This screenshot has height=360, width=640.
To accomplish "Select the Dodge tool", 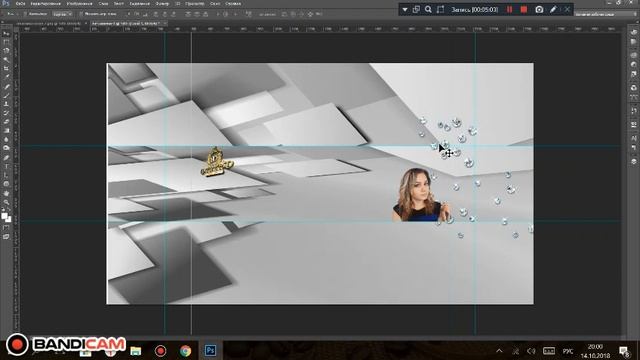I will [6, 148].
